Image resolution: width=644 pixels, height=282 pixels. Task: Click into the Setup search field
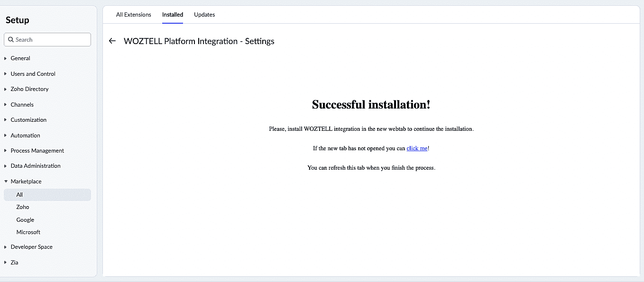tap(47, 40)
